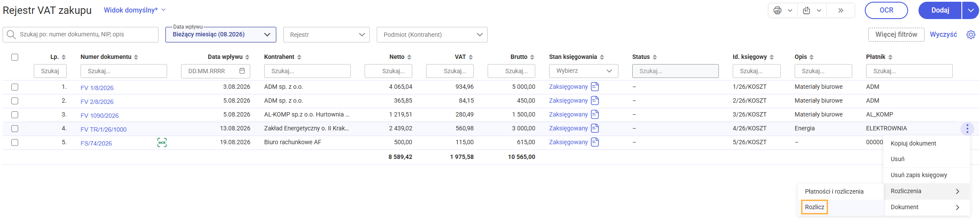Open the calendar picker in Data wpływu filter
The width and height of the screenshot is (980, 220).
242,71
